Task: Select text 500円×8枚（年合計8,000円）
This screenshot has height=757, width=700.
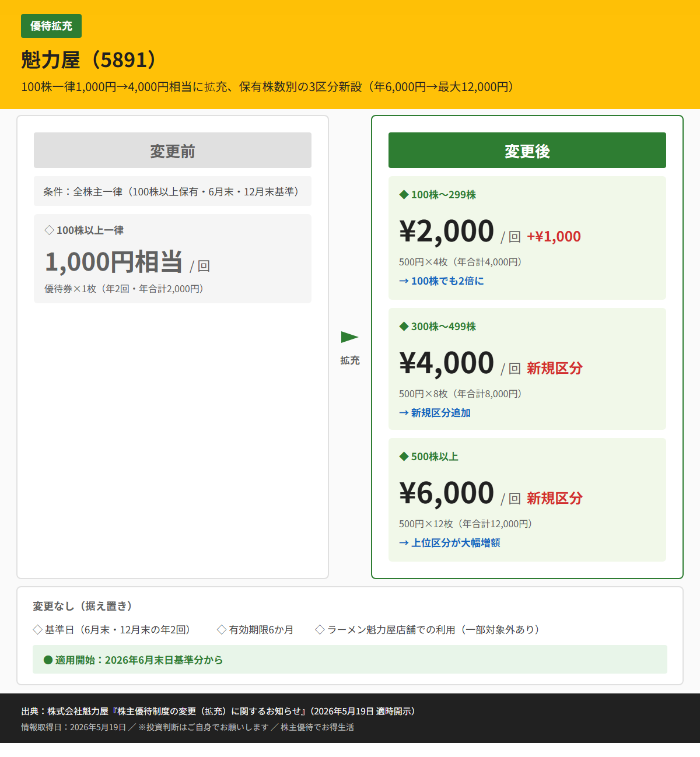Action: [x=460, y=394]
